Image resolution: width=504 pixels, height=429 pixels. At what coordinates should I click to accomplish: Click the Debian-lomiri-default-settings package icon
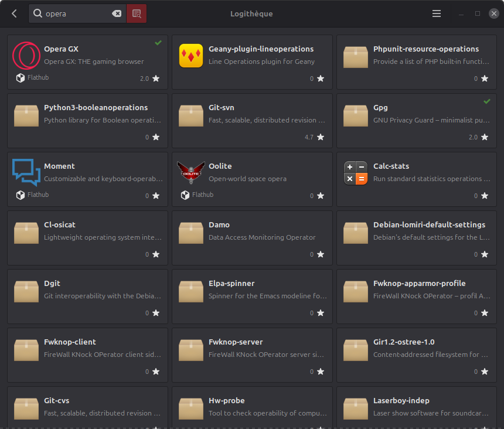tap(356, 233)
